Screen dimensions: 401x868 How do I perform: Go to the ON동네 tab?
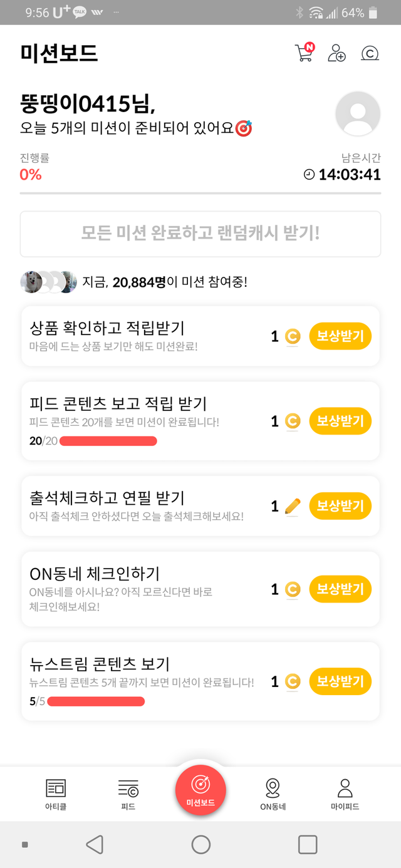tap(273, 794)
